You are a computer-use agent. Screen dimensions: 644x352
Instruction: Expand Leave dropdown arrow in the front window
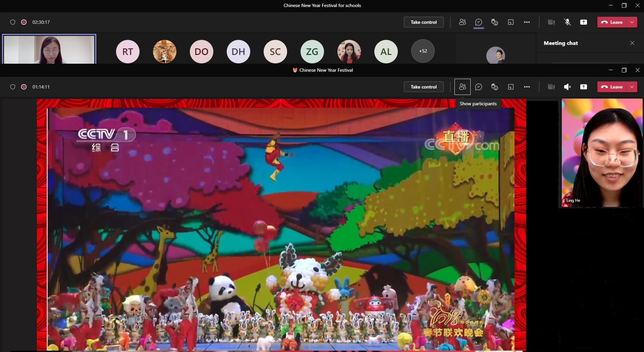point(632,87)
